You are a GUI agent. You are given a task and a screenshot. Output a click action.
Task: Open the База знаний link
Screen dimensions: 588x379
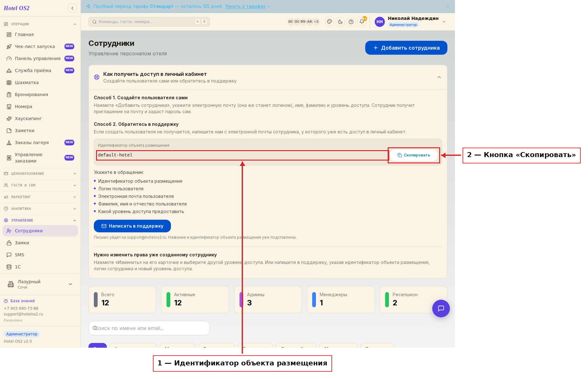22,301
